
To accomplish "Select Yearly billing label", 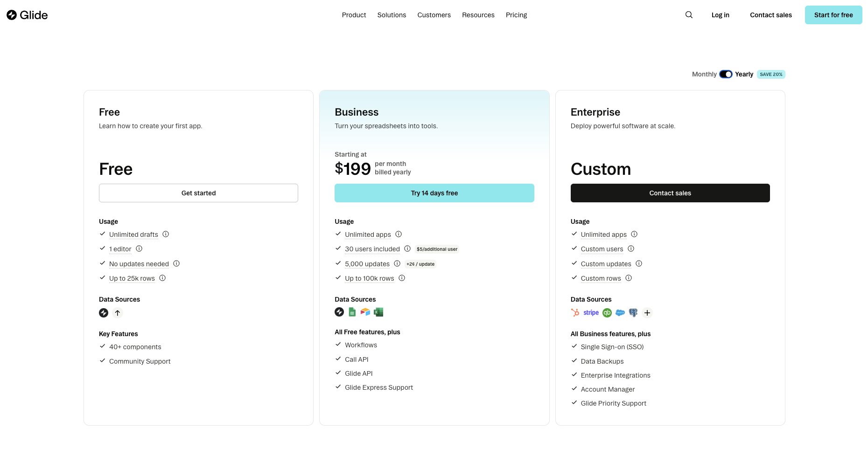I will (744, 74).
